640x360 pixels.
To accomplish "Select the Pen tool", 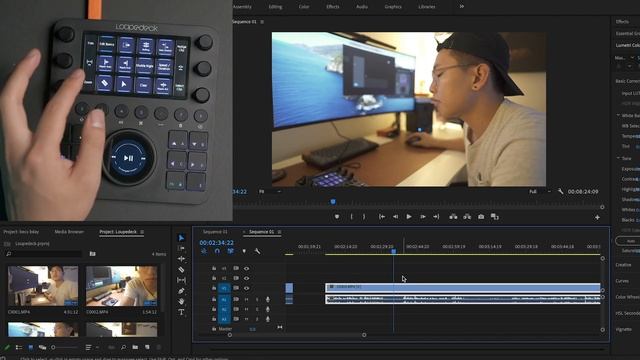I will [182, 291].
